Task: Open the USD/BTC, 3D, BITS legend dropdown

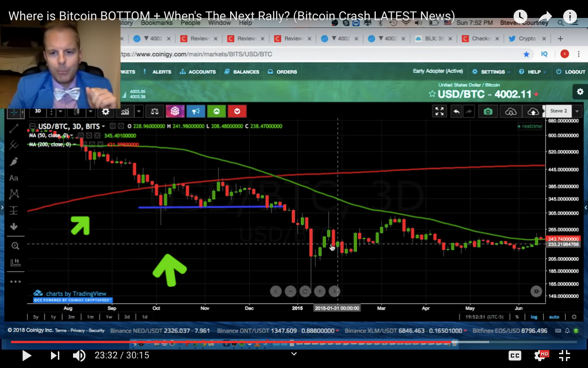Action: [x=103, y=126]
